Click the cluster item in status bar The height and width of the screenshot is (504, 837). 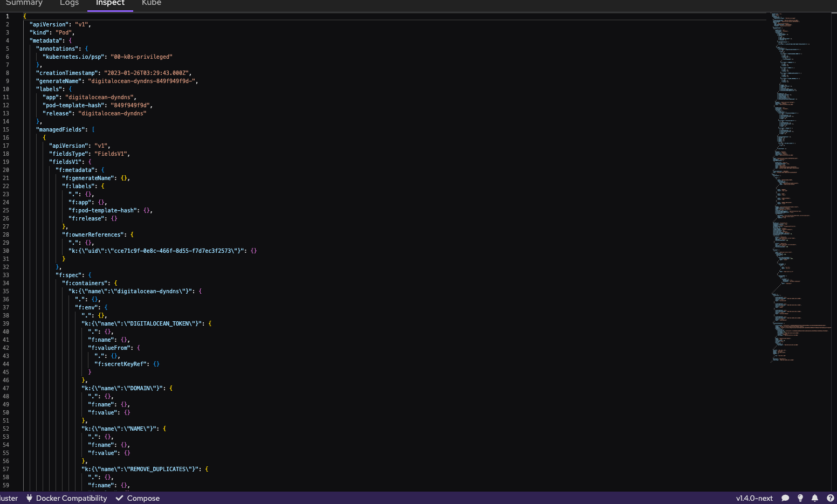pyautogui.click(x=9, y=498)
